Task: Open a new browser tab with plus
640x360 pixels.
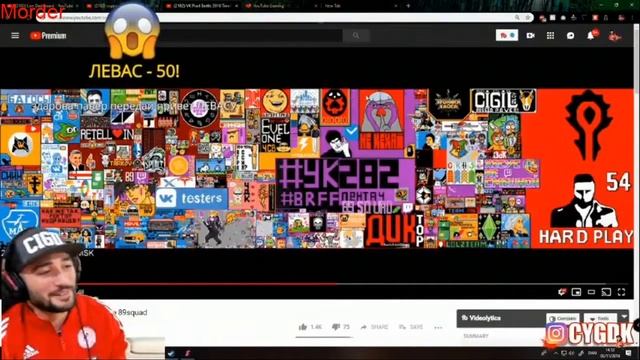Action: [408, 6]
